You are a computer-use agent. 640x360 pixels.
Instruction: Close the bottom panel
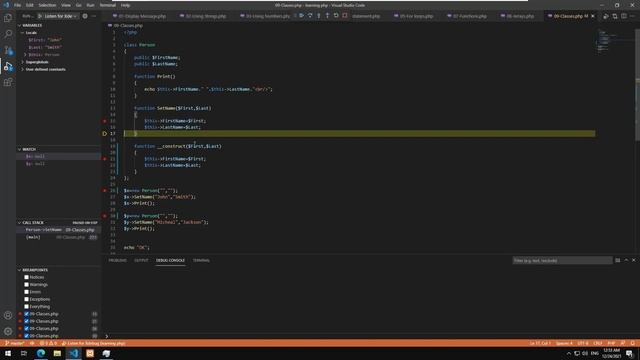click(x=634, y=260)
